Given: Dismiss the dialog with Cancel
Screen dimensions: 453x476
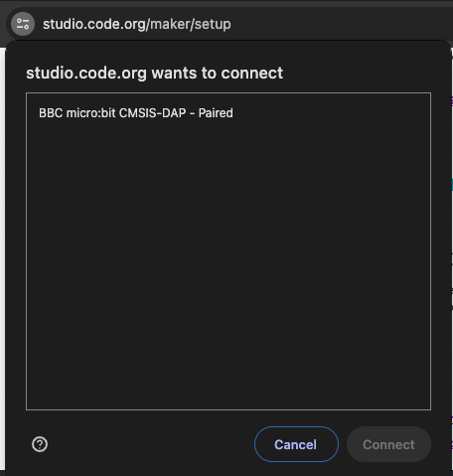Looking at the screenshot, I should coord(296,444).
